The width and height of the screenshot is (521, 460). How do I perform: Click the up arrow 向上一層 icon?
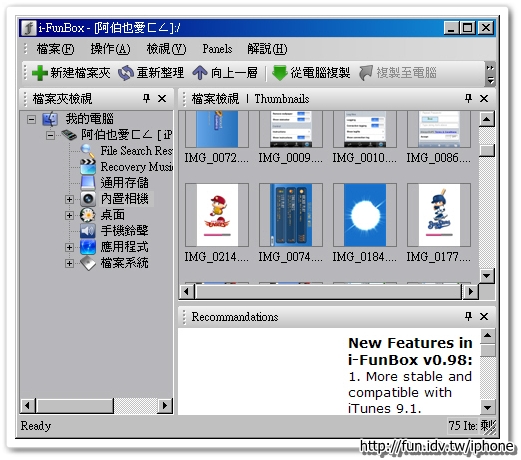pyautogui.click(x=200, y=73)
